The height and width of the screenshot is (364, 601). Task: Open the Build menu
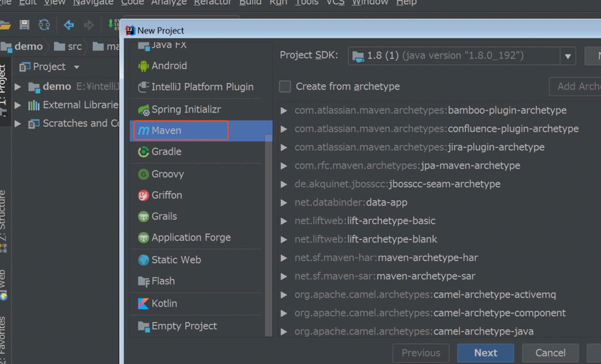250,2
